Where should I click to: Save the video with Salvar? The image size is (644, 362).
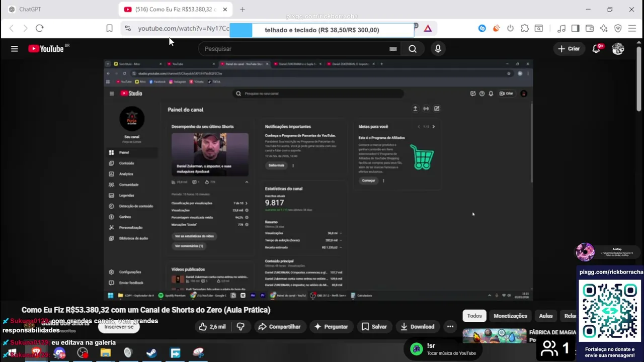tap(374, 327)
